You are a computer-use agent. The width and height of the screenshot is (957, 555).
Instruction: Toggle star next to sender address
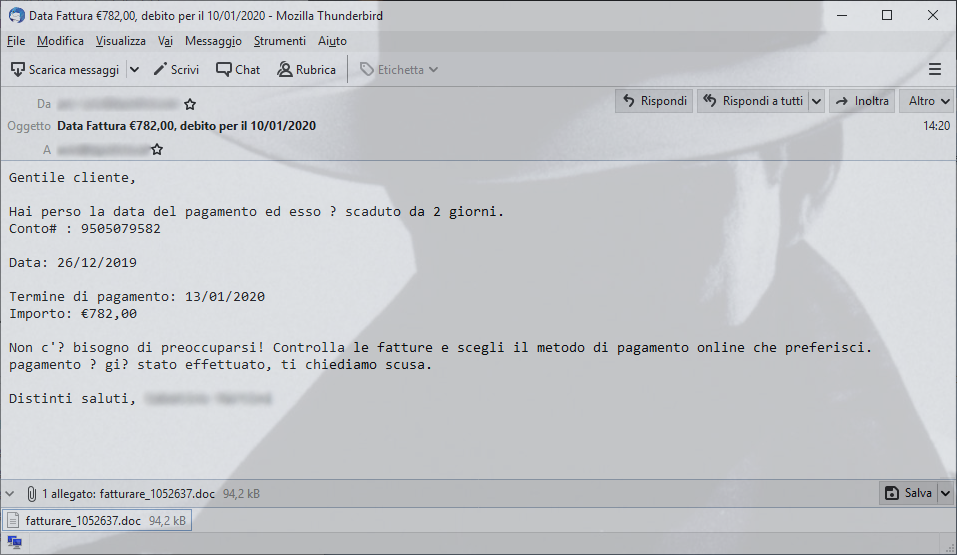point(190,104)
